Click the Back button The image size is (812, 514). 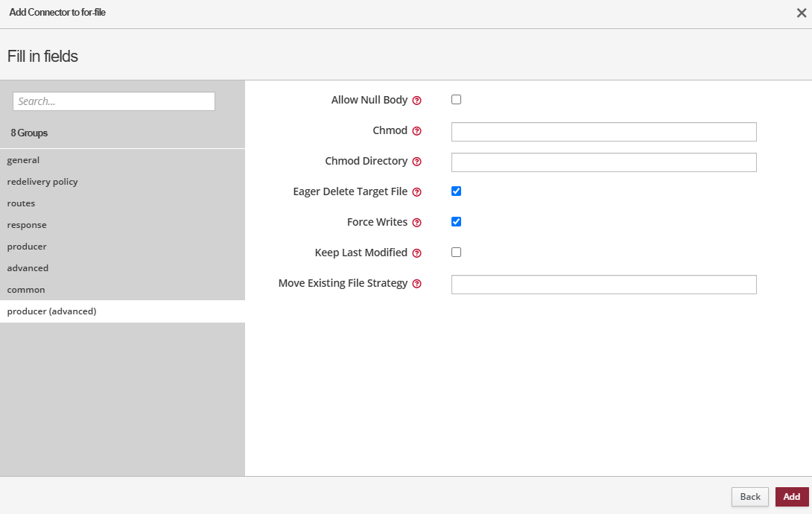click(749, 497)
